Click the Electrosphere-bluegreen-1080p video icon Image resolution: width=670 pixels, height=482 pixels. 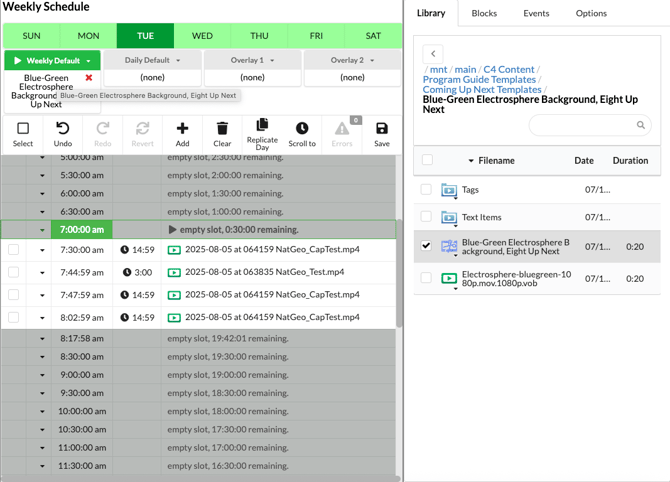pyautogui.click(x=449, y=279)
